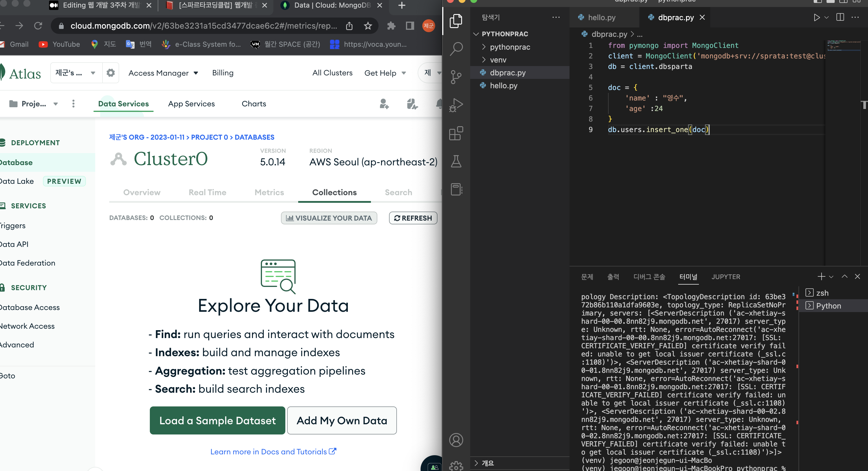The height and width of the screenshot is (471, 868).
Task: Switch to the Data Services tab
Action: pyautogui.click(x=123, y=104)
